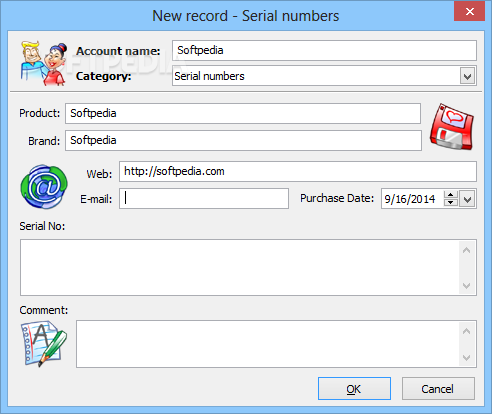Open the Category dropdown arrow

(x=467, y=76)
